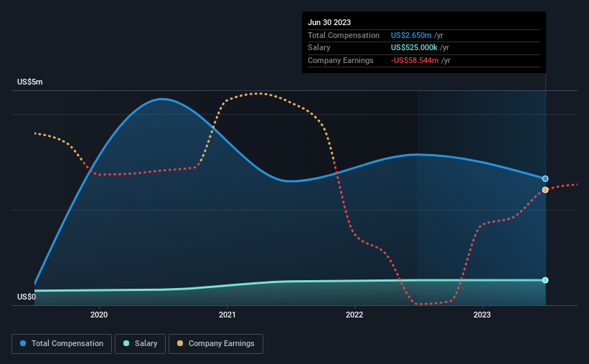Toggle the Total Compensation legend button

[62, 344]
